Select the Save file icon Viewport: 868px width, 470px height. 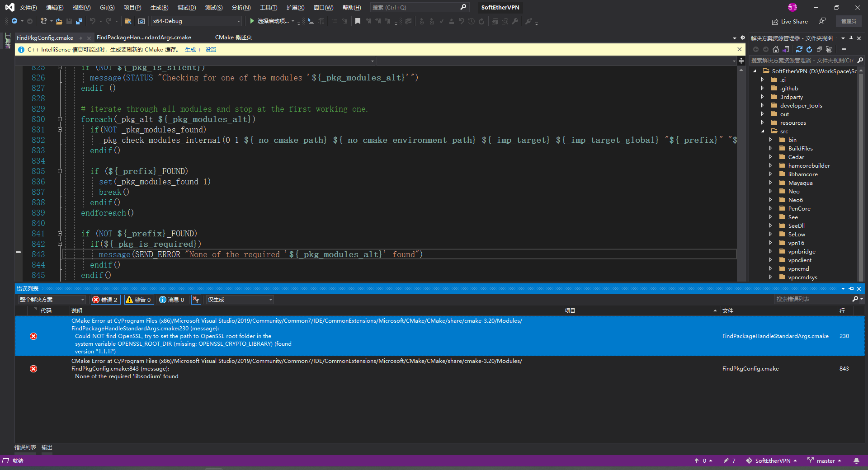(x=69, y=21)
